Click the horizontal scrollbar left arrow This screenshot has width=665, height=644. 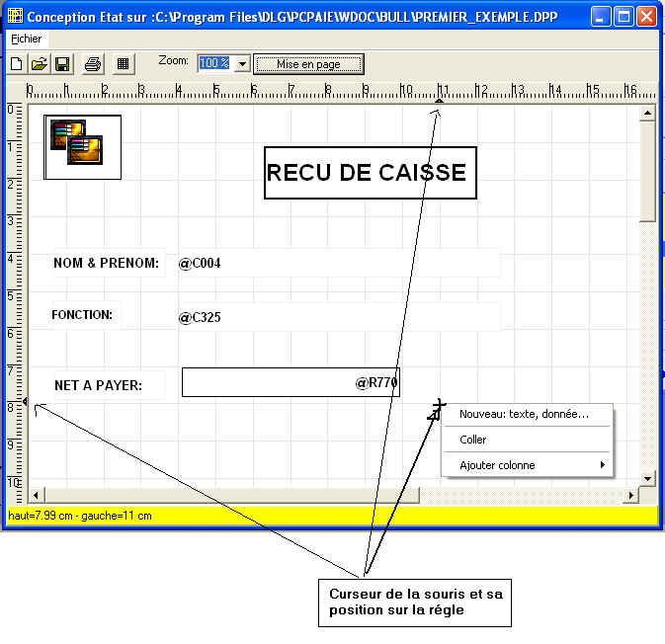37,494
